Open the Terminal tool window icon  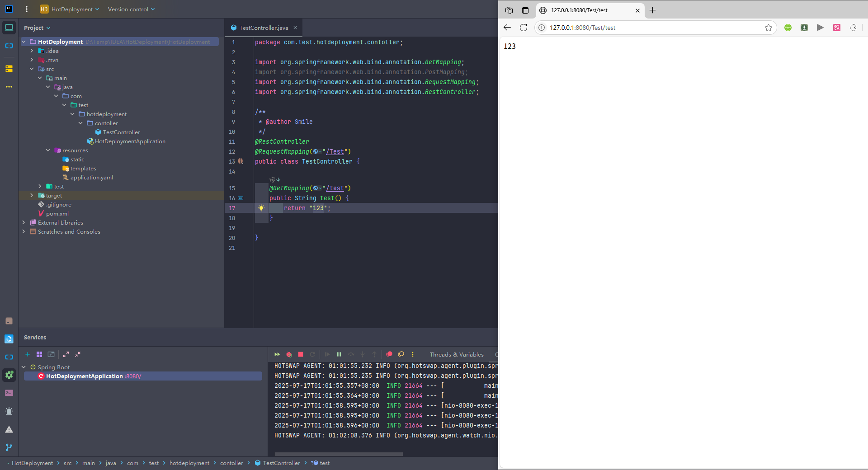[x=9, y=393]
